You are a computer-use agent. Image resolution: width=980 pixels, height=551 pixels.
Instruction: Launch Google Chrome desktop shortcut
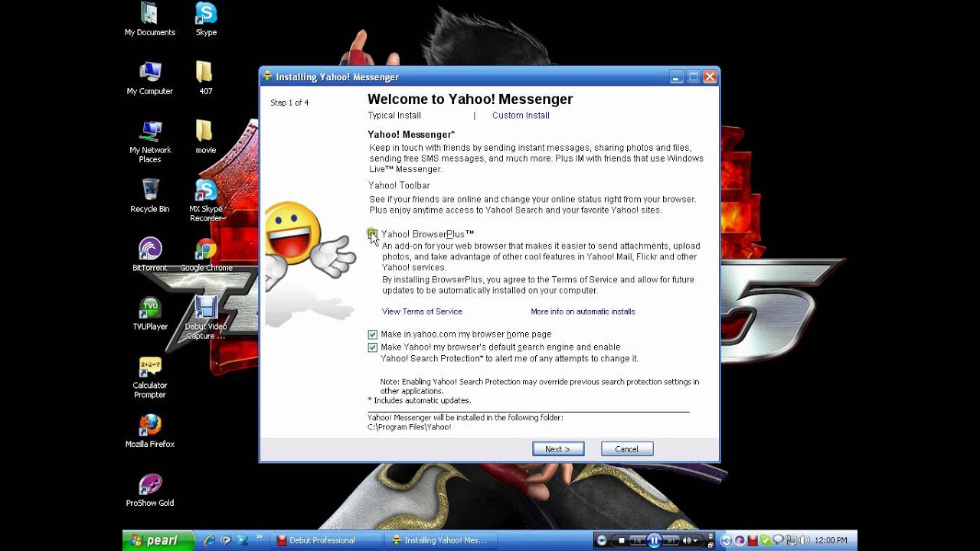206,255
